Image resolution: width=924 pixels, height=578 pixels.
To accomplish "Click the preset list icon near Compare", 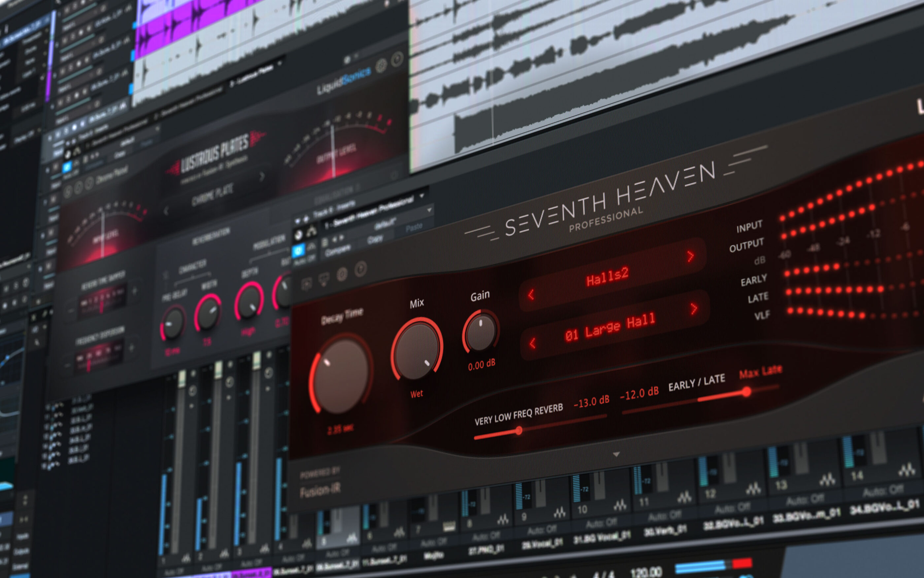I will [x=324, y=242].
